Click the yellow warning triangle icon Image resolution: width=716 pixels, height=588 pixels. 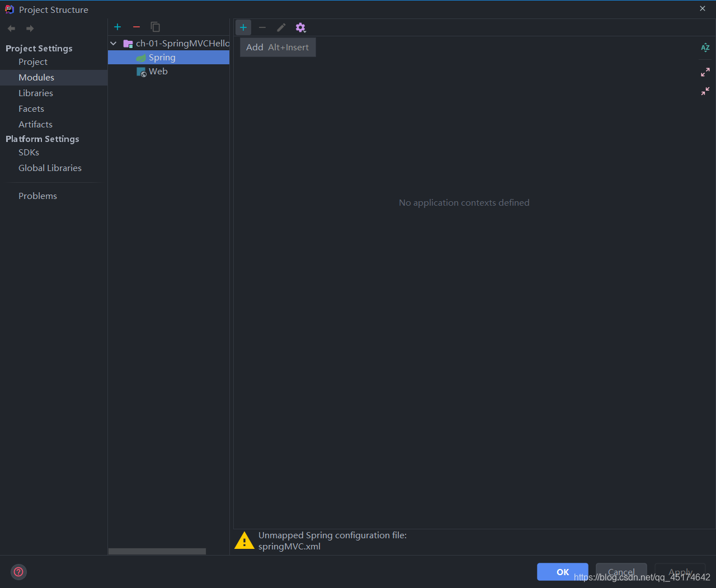coord(244,540)
